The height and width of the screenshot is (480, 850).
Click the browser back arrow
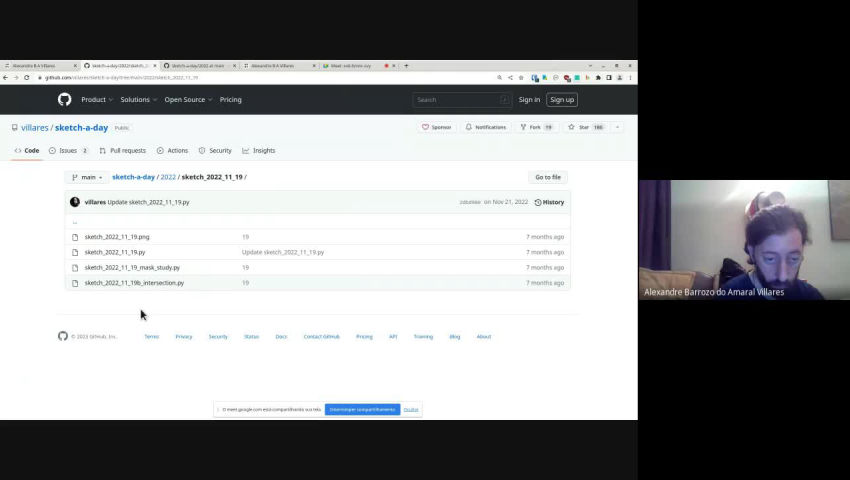click(x=5, y=78)
